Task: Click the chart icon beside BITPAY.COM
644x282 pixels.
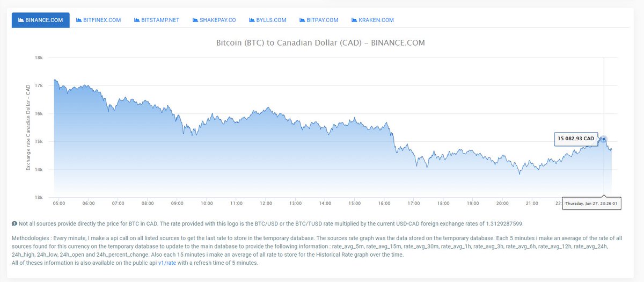Action: click(302, 20)
